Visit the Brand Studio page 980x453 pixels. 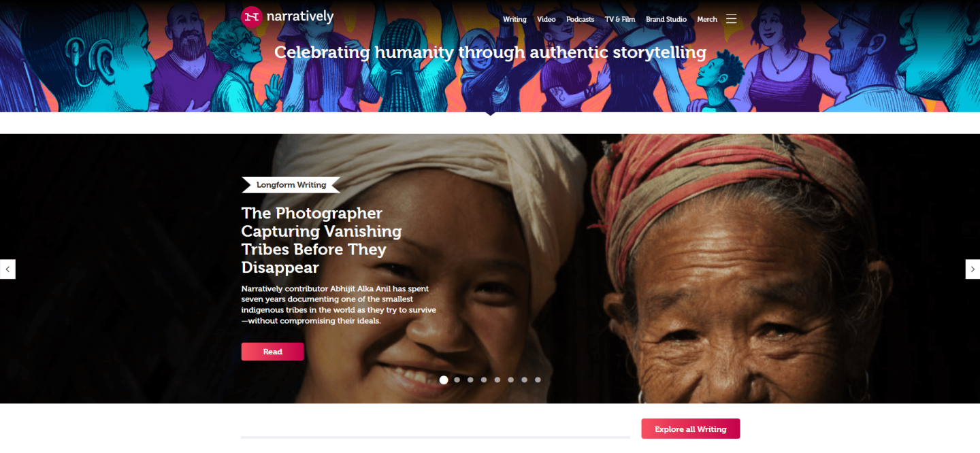[x=666, y=19]
